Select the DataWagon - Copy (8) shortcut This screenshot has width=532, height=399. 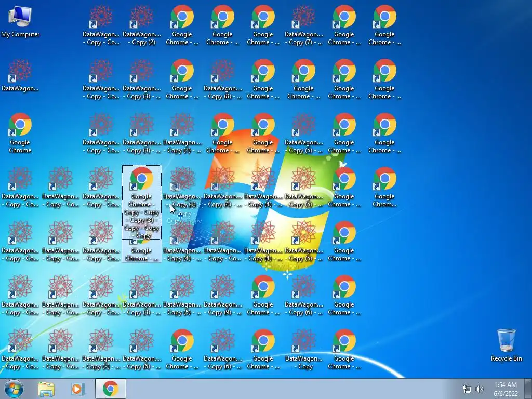[222, 79]
